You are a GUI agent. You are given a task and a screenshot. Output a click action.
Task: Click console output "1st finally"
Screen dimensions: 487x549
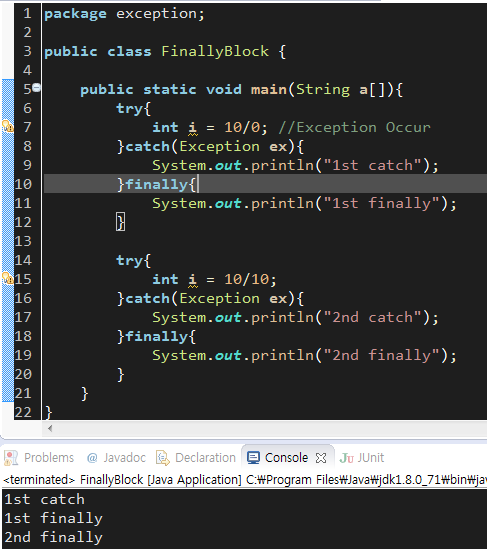tap(54, 518)
